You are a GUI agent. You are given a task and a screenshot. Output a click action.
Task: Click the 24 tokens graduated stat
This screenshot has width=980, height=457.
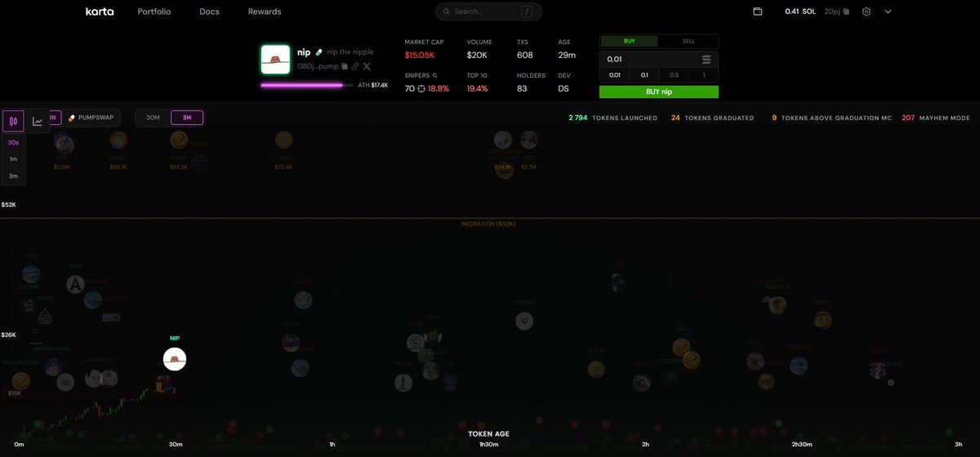[712, 118]
